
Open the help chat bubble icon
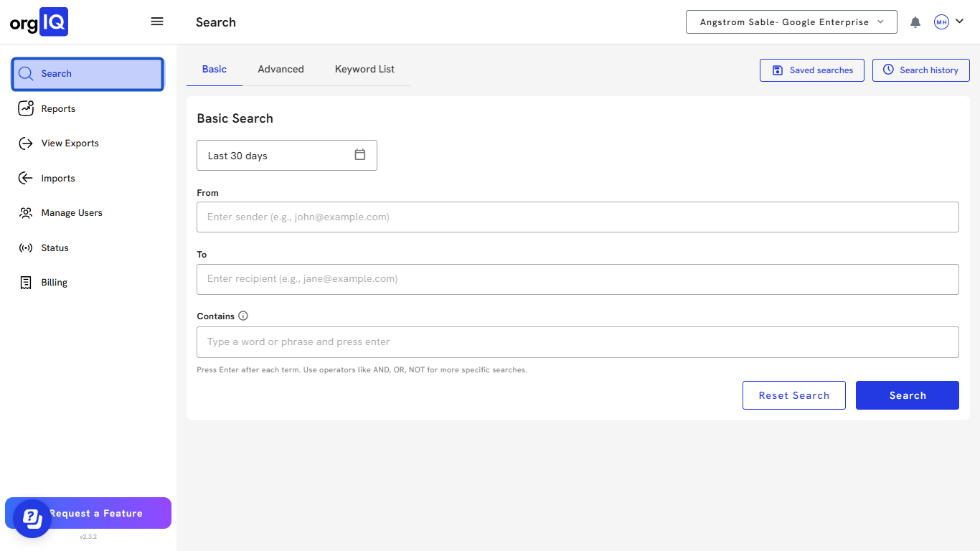pos(32,517)
